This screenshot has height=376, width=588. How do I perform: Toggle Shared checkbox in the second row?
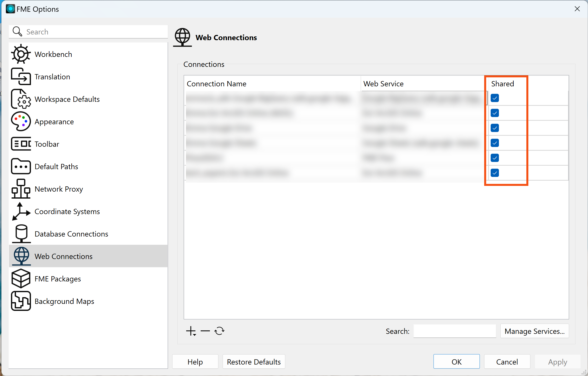(495, 113)
